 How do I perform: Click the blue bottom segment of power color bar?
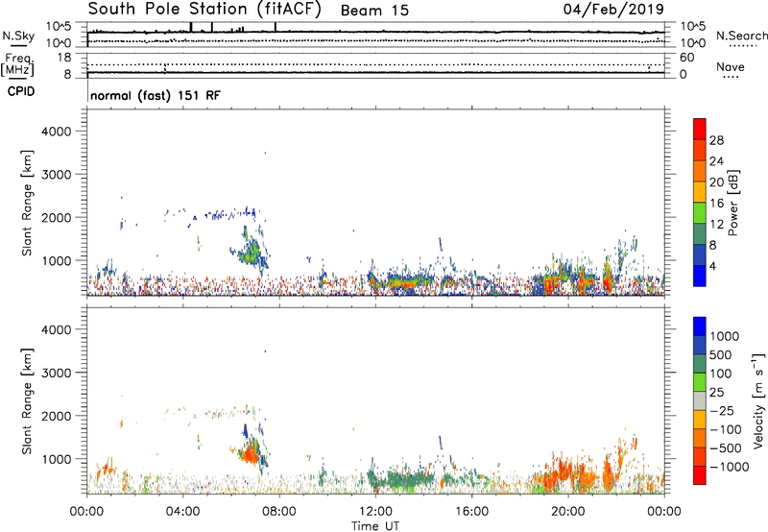(x=700, y=276)
